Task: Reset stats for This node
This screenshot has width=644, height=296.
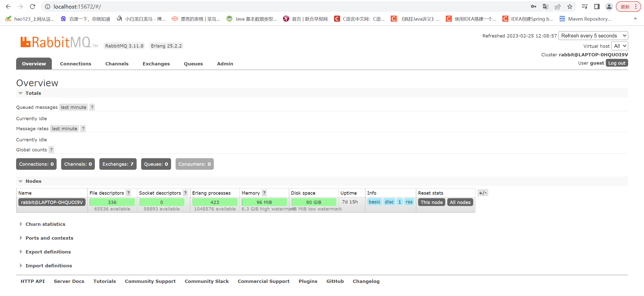Action: pyautogui.click(x=431, y=202)
